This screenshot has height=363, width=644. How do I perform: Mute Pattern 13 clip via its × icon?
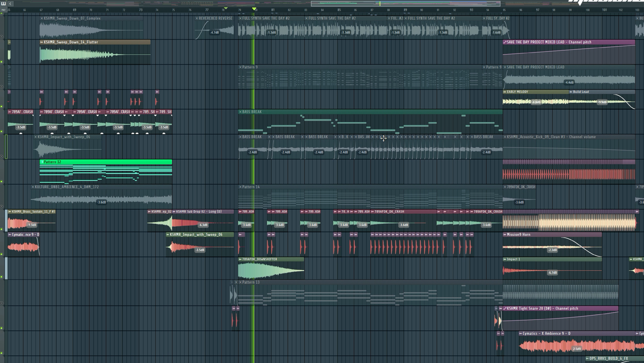pos(239,282)
